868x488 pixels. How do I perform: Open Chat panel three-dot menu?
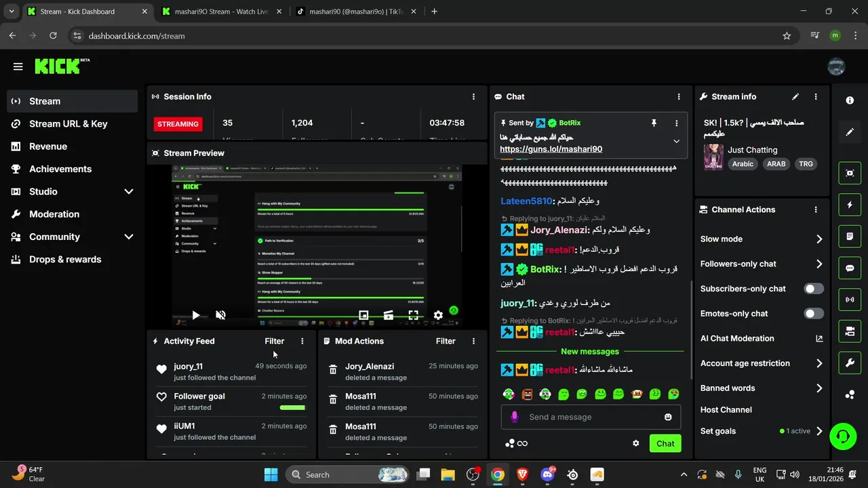[x=679, y=97]
